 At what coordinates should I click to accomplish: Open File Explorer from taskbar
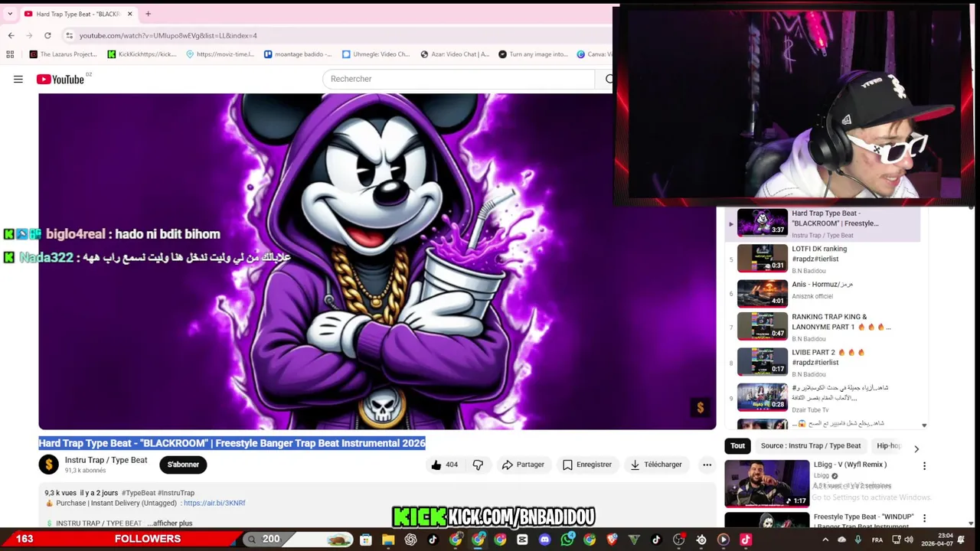(x=388, y=540)
